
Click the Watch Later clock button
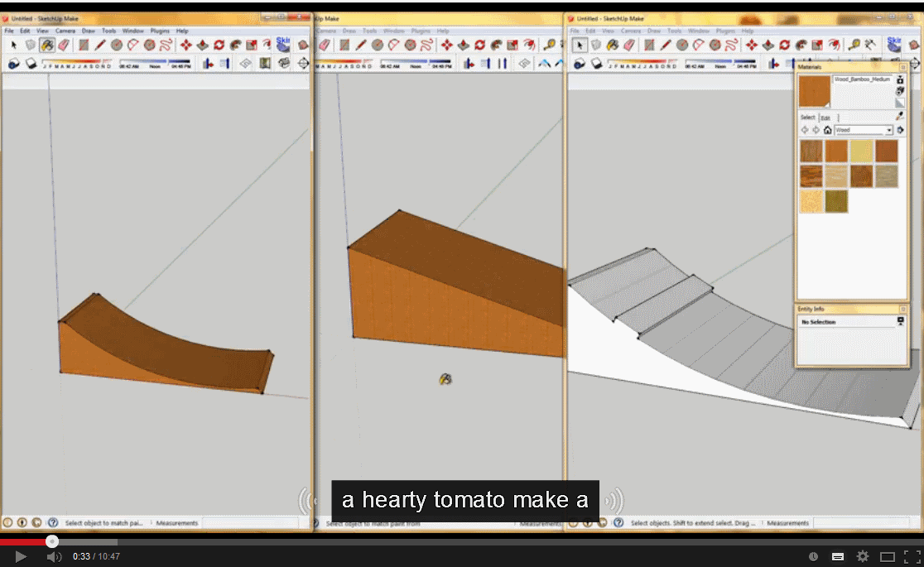coord(813,556)
